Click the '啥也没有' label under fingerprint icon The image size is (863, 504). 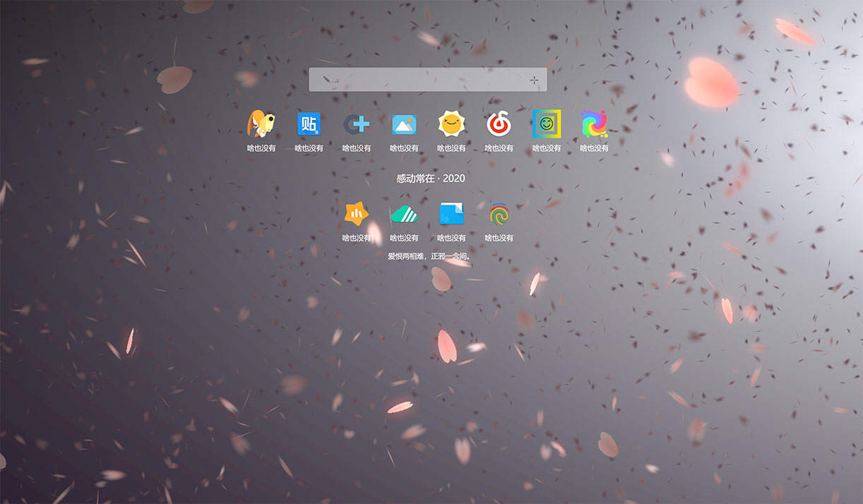pyautogui.click(x=499, y=238)
